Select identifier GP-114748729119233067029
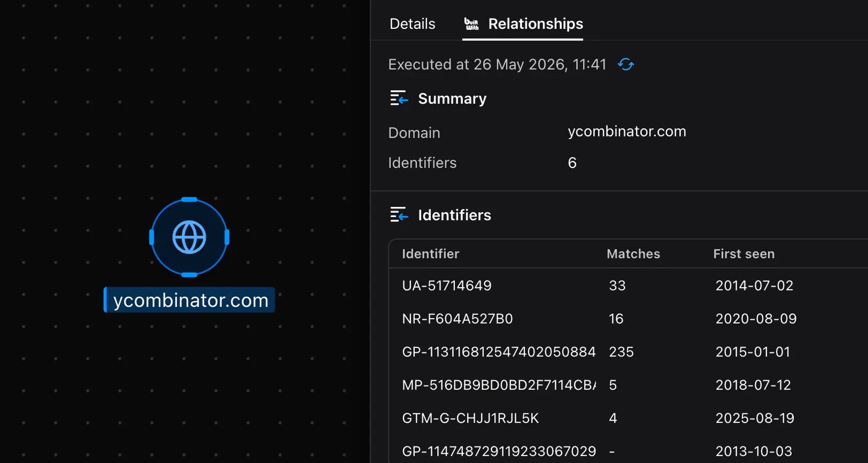868x463 pixels. [499, 451]
